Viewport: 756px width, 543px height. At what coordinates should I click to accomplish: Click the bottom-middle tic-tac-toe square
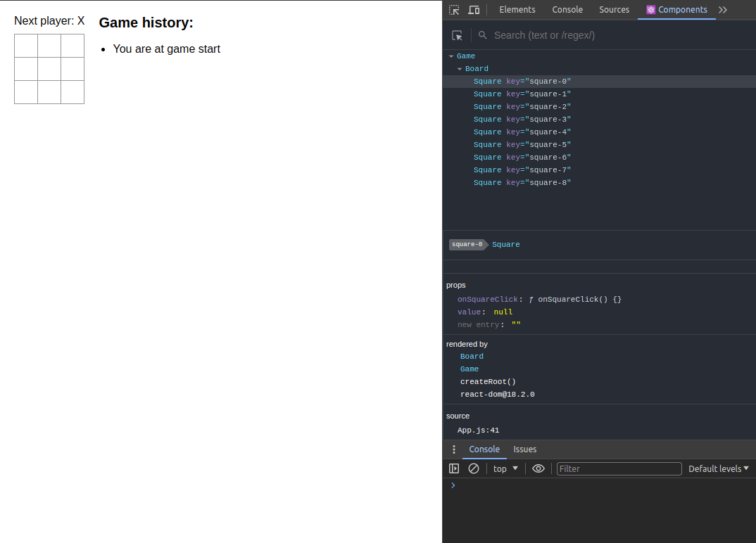49,92
